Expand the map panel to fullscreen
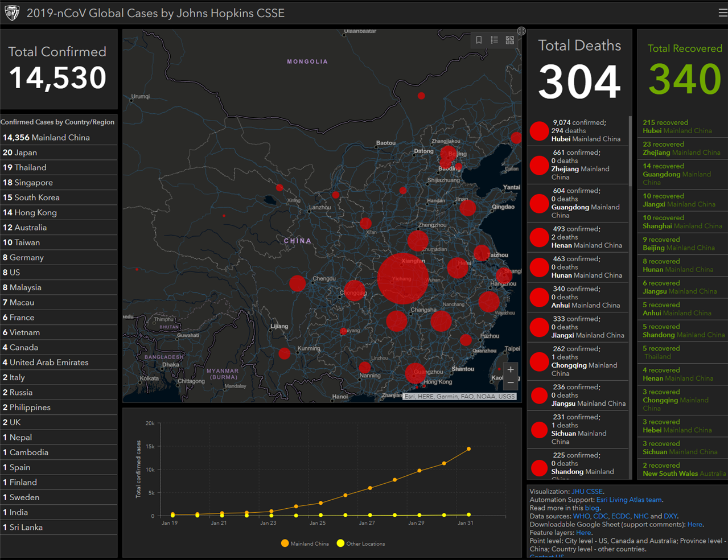The image size is (728, 560). tap(521, 31)
